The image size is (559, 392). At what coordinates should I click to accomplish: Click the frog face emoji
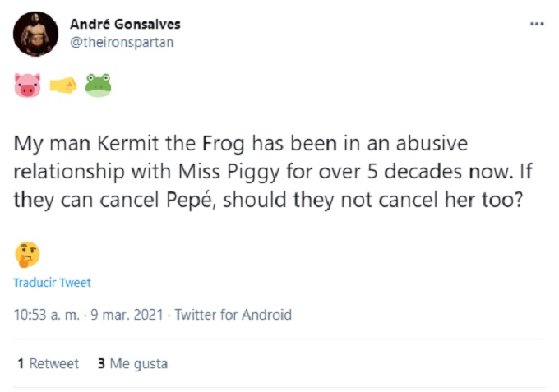pyautogui.click(x=97, y=85)
